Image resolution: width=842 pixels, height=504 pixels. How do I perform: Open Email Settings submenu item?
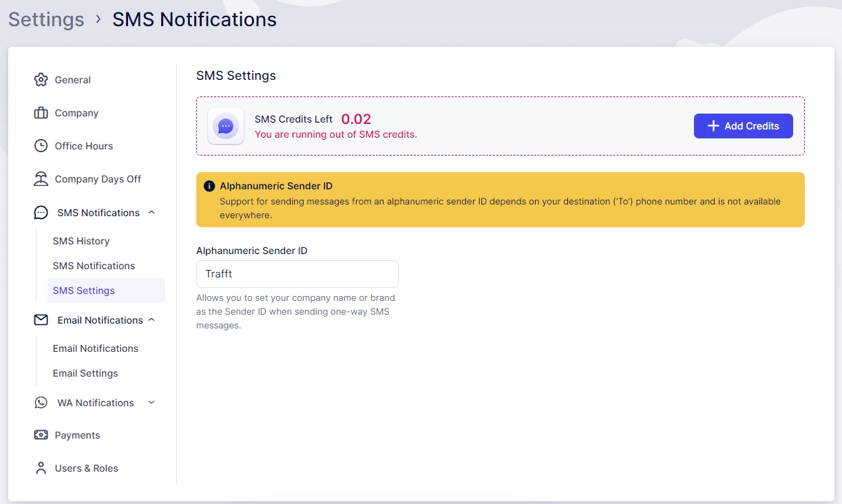85,373
